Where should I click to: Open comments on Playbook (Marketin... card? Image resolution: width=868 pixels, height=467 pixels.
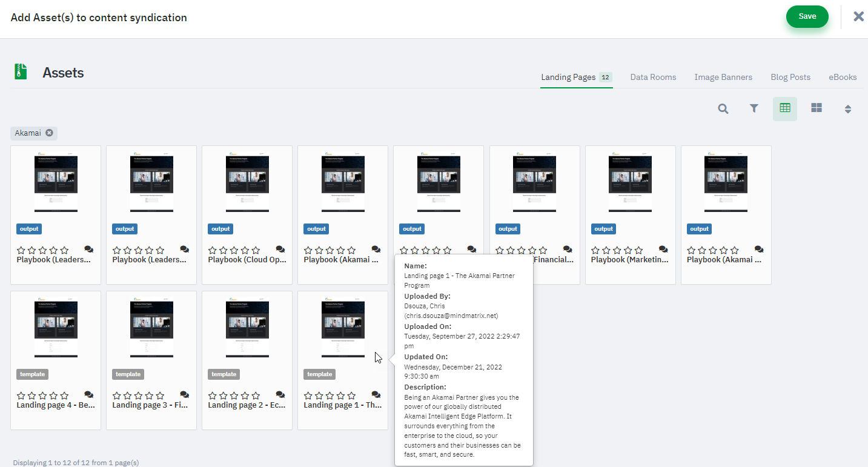coord(663,250)
